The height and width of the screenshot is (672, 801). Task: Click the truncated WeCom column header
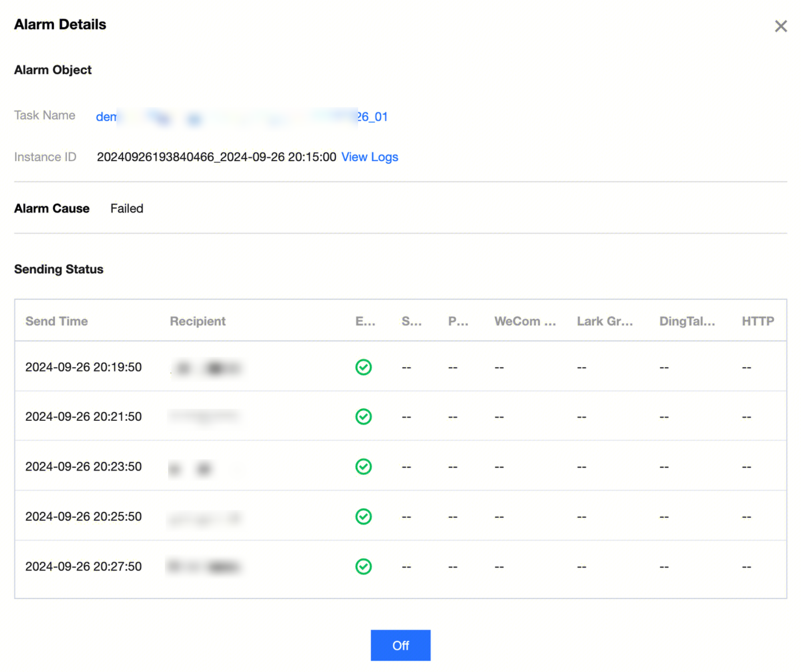point(525,321)
